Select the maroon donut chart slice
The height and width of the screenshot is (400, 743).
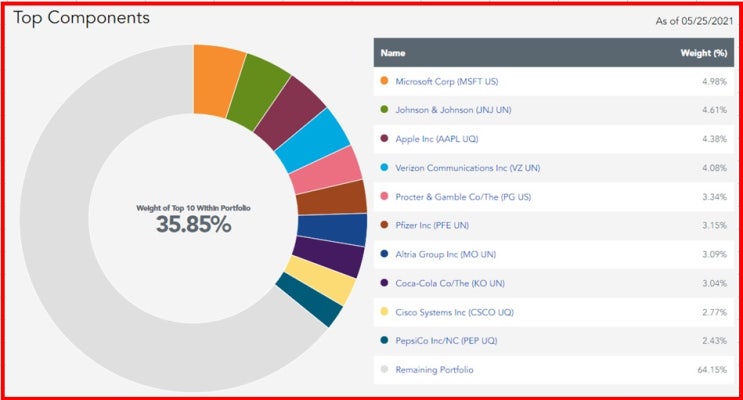[289, 114]
